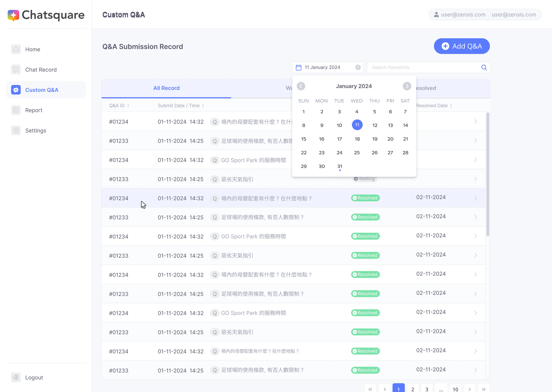Open chevron of the highlighted #01234 row
The image size is (552, 392).
click(x=475, y=198)
